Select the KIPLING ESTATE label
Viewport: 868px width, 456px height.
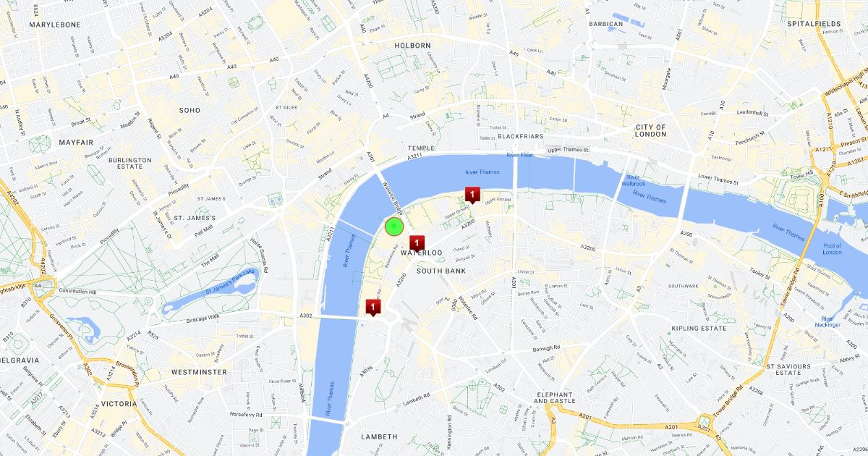pyautogui.click(x=699, y=329)
